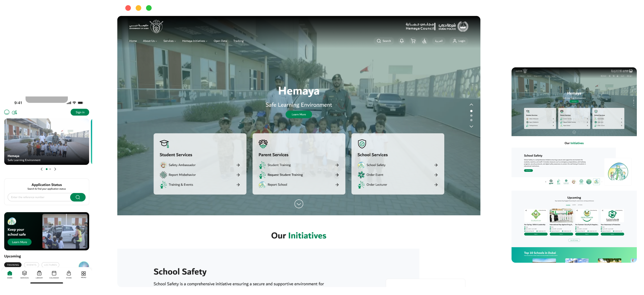Viewport: 644px width, 295px height.
Task: Expand the About Us dropdown menu
Action: coord(150,41)
